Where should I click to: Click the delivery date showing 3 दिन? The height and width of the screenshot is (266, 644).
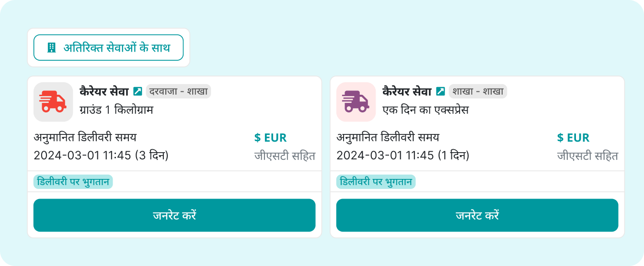(101, 155)
